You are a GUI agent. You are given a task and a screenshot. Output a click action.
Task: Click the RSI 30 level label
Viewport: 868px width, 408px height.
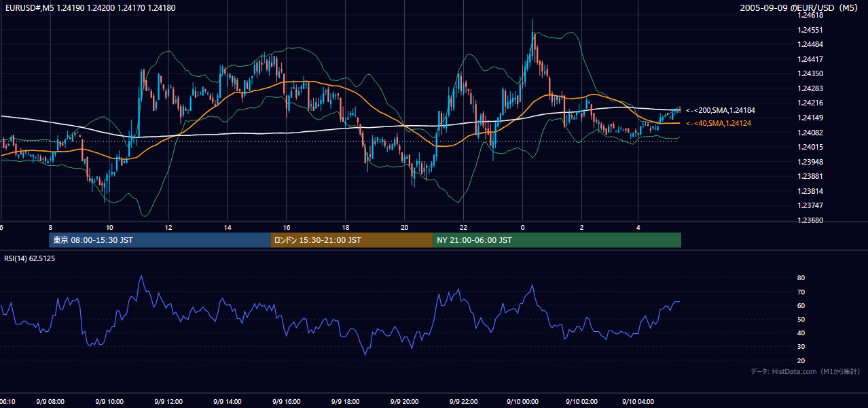point(801,347)
